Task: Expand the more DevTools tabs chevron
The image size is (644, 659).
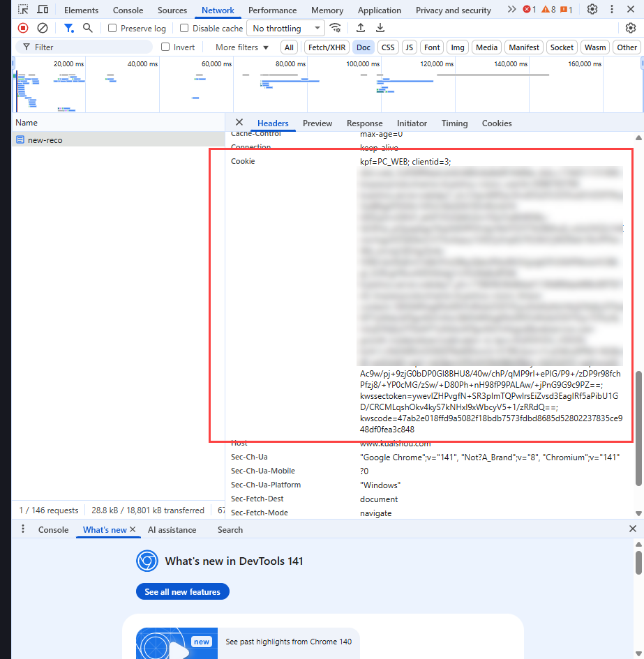Action: tap(511, 10)
